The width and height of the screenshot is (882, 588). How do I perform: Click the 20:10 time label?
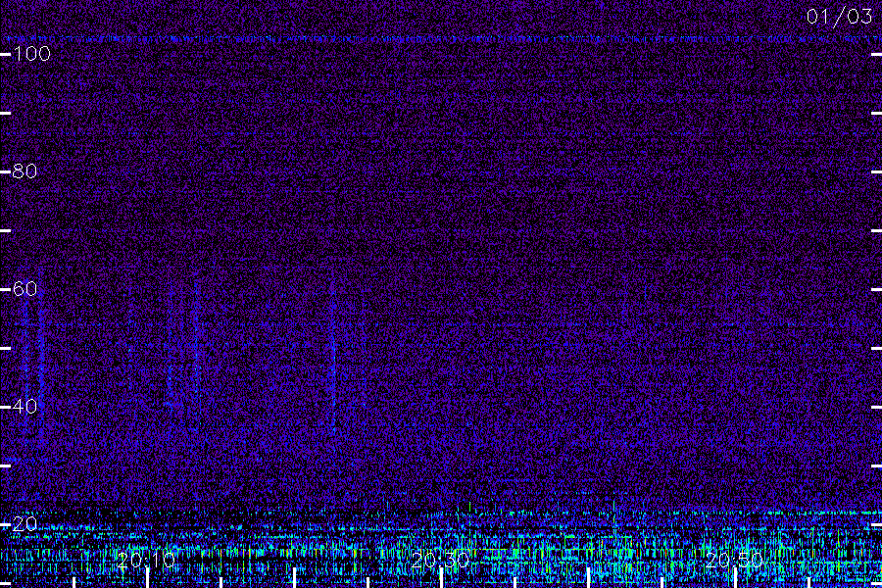tap(146, 560)
